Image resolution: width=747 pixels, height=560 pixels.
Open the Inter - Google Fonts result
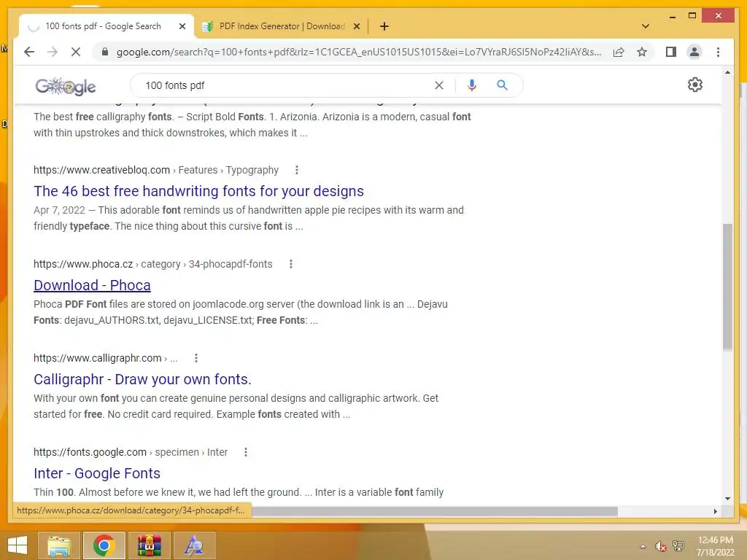[97, 472]
